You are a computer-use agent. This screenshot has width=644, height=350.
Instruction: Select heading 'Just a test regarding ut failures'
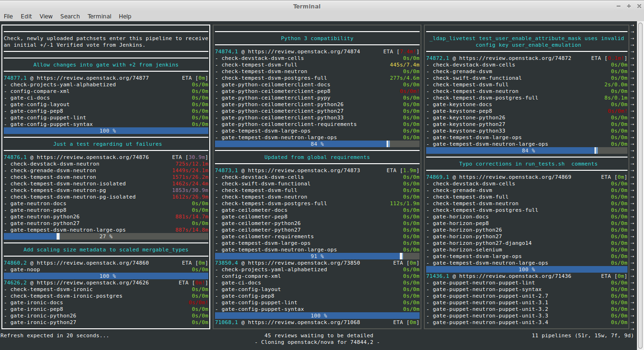point(107,144)
